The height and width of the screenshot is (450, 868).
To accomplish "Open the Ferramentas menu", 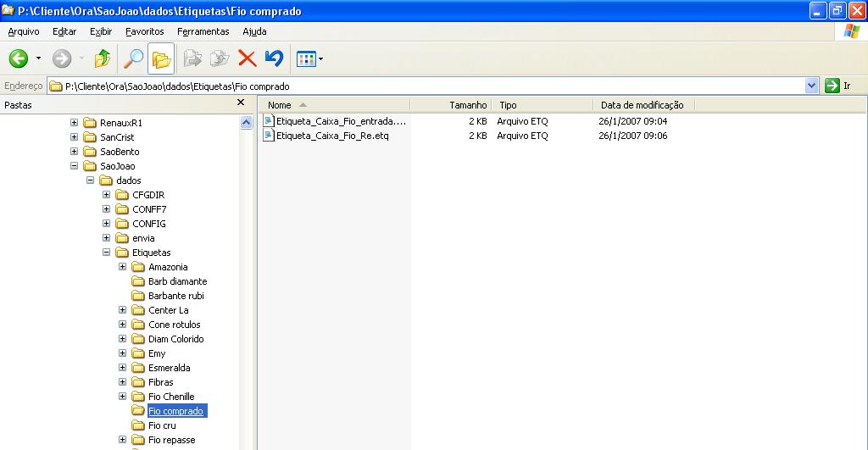I will point(203,31).
